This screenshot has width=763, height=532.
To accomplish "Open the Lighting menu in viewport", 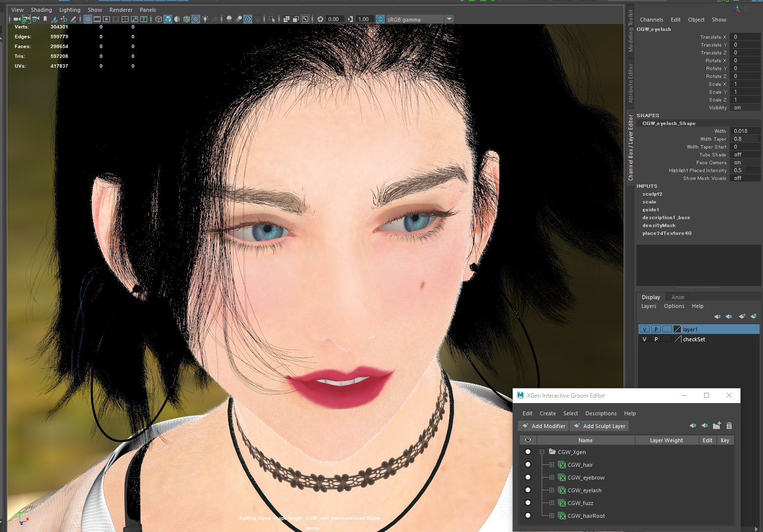I will coord(70,10).
